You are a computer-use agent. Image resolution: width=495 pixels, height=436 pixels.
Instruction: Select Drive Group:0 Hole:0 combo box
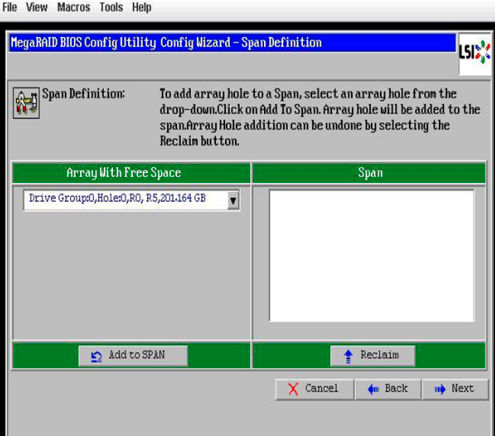[x=131, y=200]
